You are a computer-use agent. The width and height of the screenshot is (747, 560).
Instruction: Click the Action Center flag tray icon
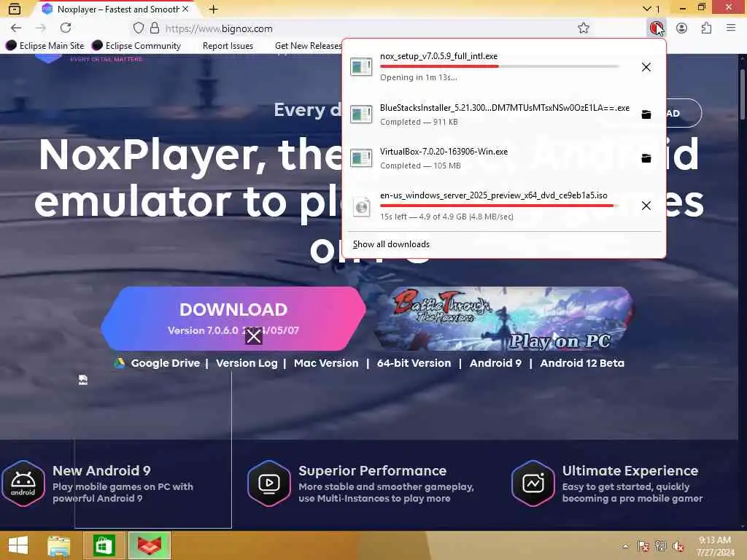click(643, 546)
